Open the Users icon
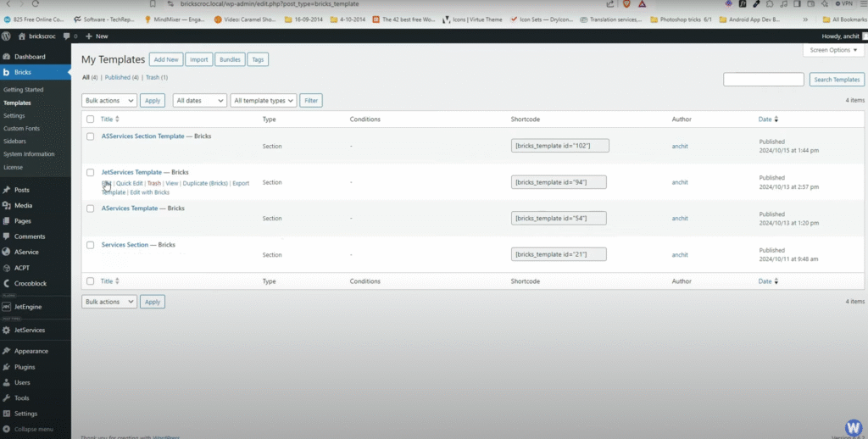This screenshot has width=868, height=439. (6, 382)
